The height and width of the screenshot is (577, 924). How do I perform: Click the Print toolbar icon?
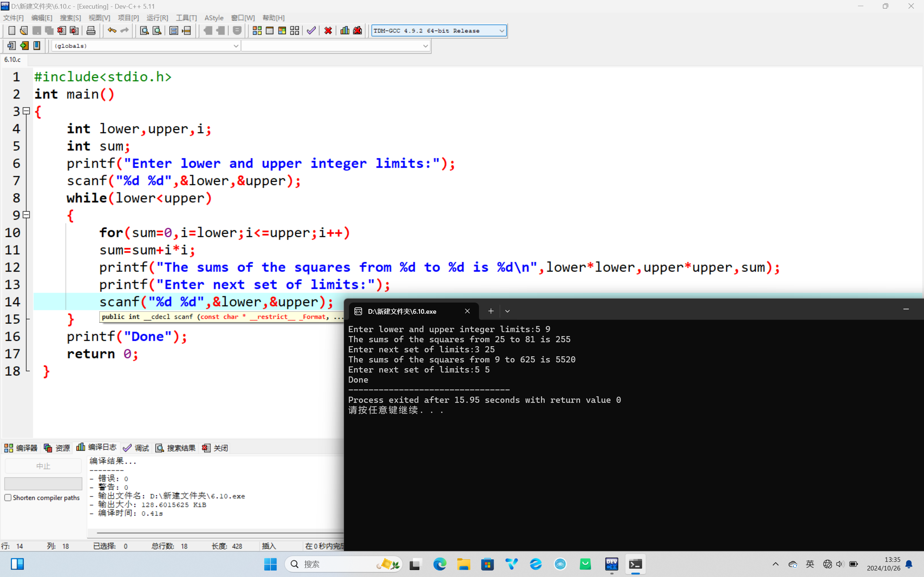tap(91, 31)
